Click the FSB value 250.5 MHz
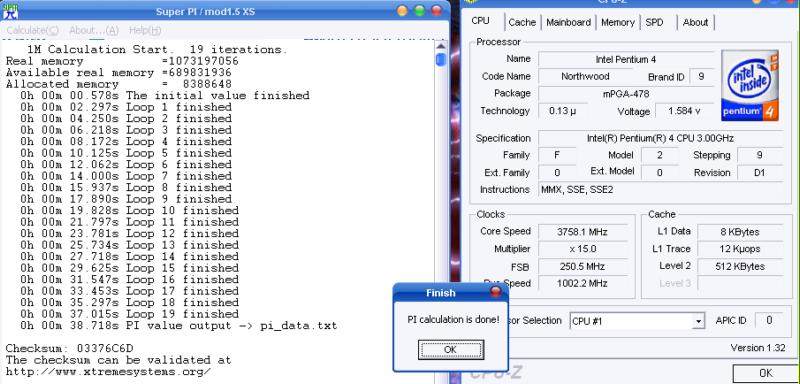800x384 pixels. point(582,267)
